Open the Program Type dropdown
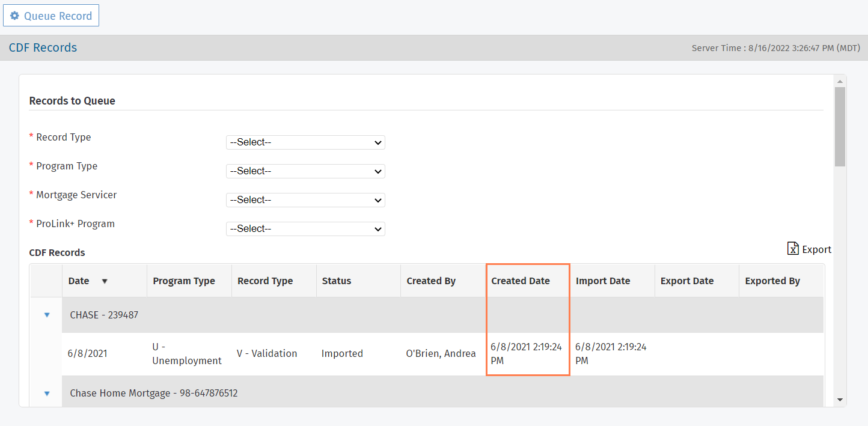Viewport: 868px width, 426px height. (305, 171)
